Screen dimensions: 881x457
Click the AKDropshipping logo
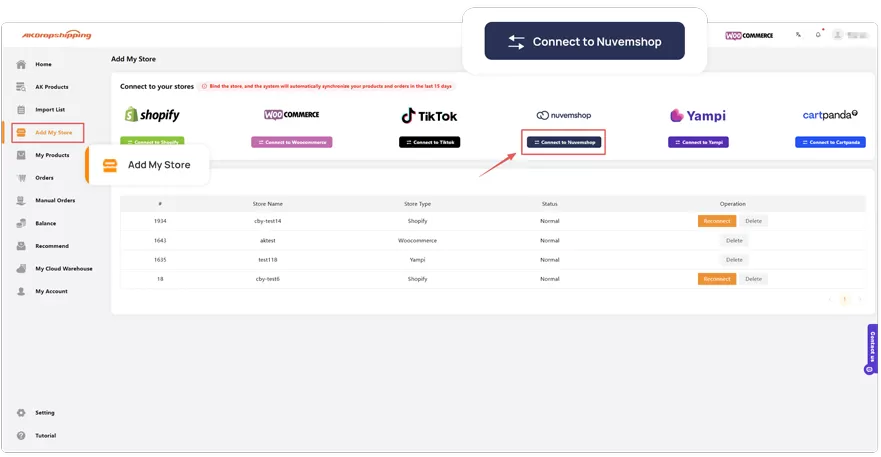coord(57,35)
